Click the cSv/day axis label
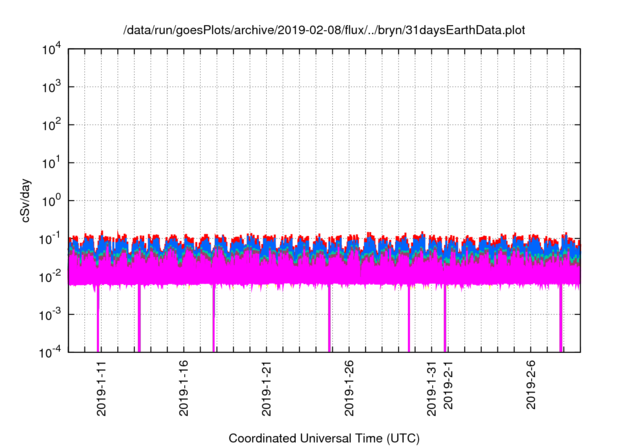Viewport: 640px width, 448px height. pos(25,200)
